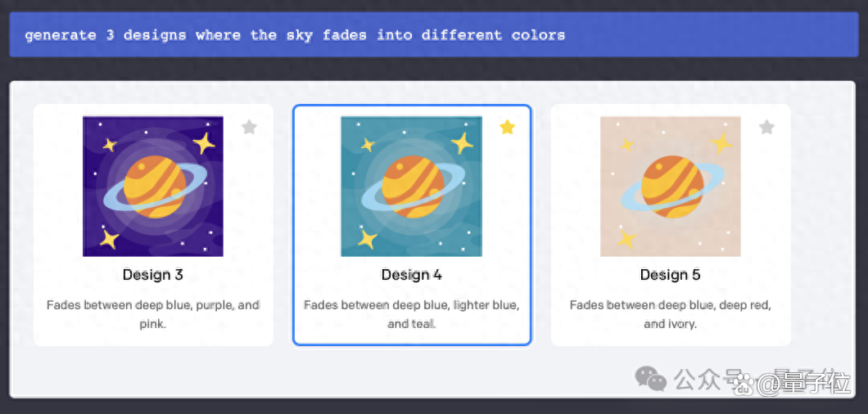Click the ringed planet in the purple design
Viewport: 868px width, 414px height.
[155, 187]
